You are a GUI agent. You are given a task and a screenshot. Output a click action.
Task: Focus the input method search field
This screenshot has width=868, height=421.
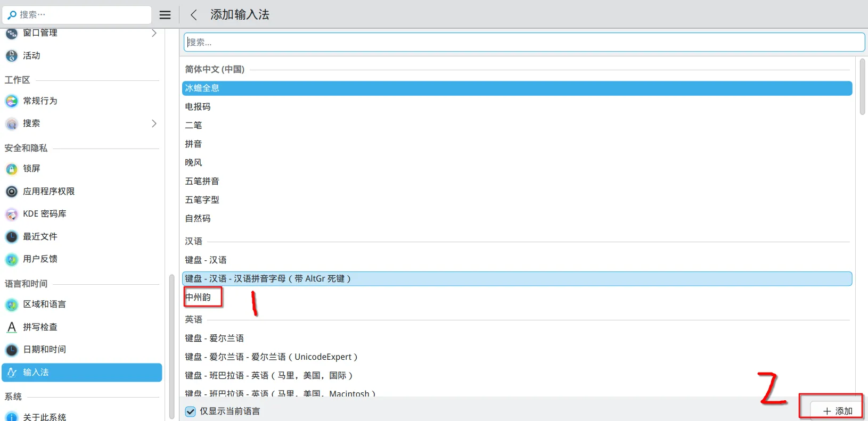click(524, 43)
